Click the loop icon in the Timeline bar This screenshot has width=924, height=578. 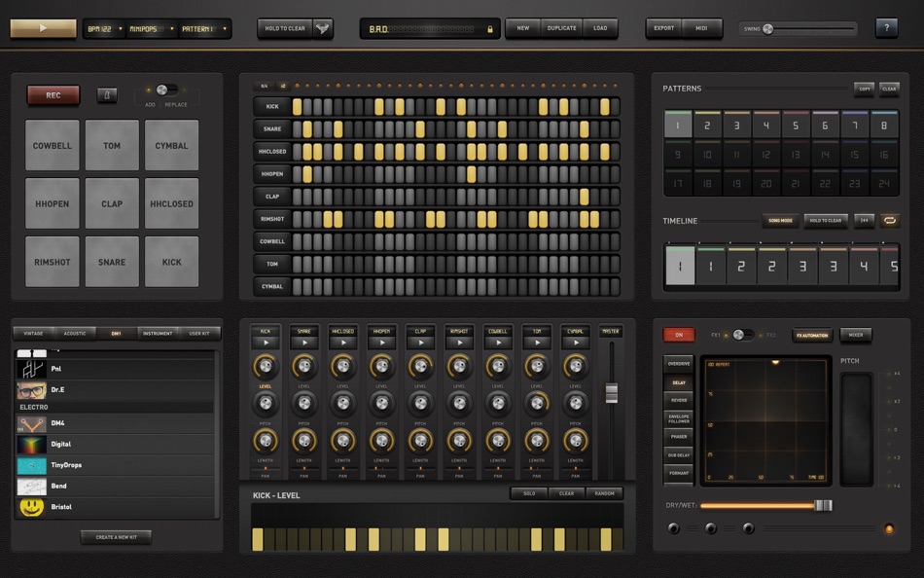click(x=889, y=221)
